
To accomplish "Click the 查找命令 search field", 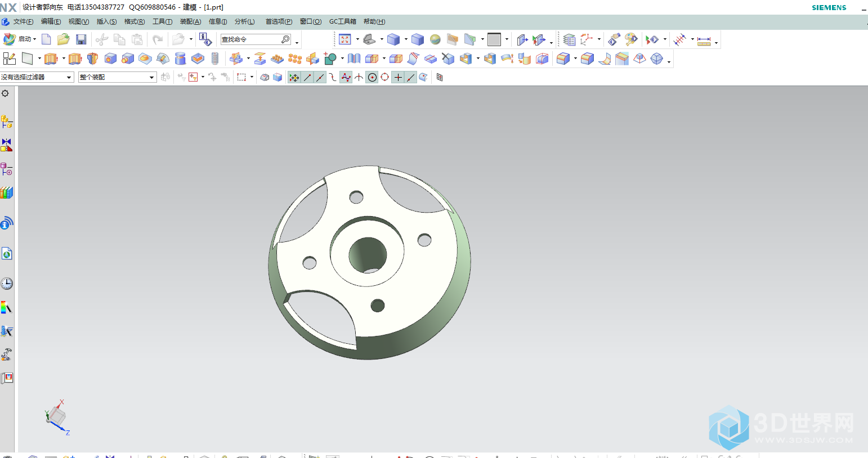I will pyautogui.click(x=250, y=39).
